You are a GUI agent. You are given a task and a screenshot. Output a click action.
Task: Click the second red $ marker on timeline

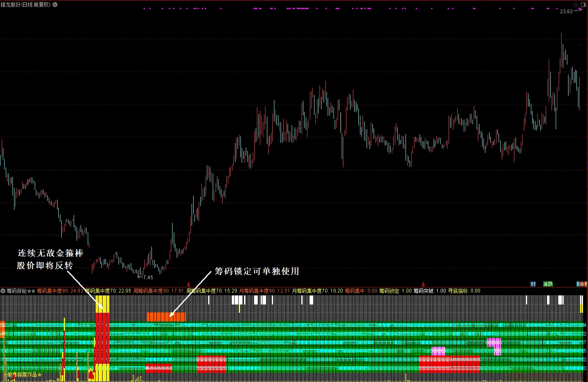coord(424,285)
